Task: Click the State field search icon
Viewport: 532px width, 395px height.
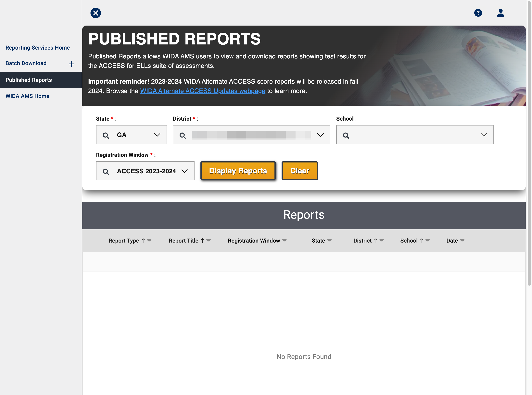Action: pyautogui.click(x=106, y=135)
